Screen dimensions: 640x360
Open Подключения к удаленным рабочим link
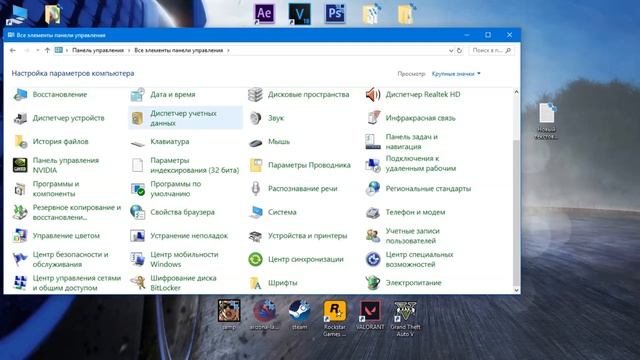[421, 163]
